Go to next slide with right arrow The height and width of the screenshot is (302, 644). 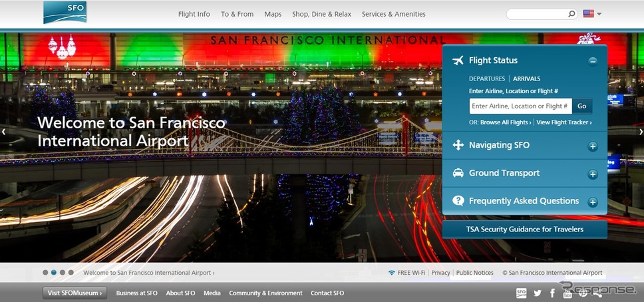coord(641,132)
